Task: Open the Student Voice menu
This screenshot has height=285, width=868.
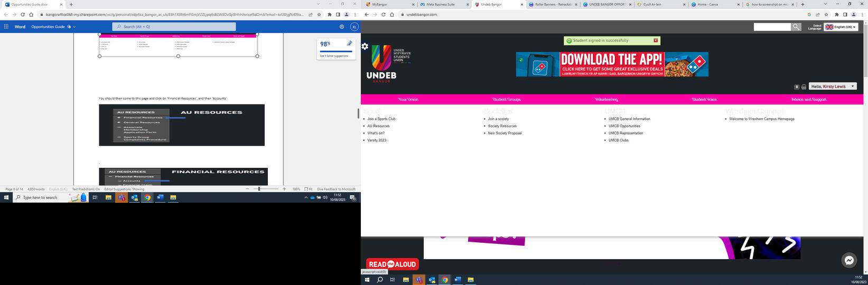Action: 704,99
